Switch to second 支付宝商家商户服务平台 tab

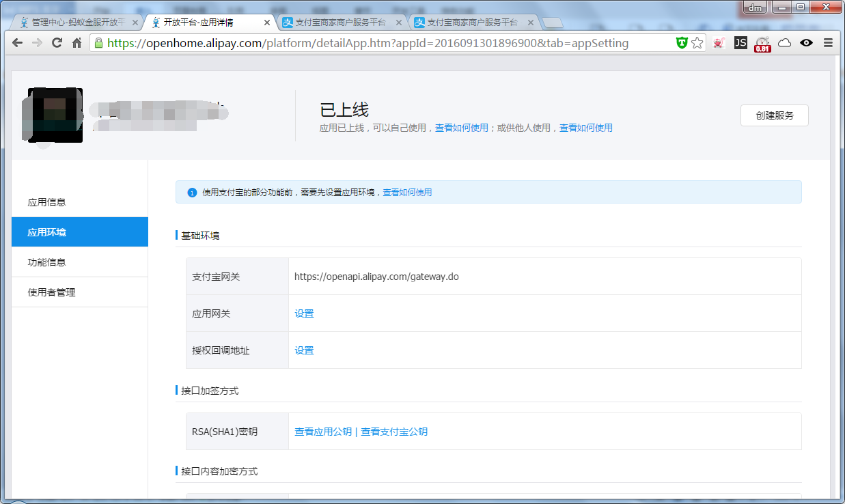pos(472,22)
